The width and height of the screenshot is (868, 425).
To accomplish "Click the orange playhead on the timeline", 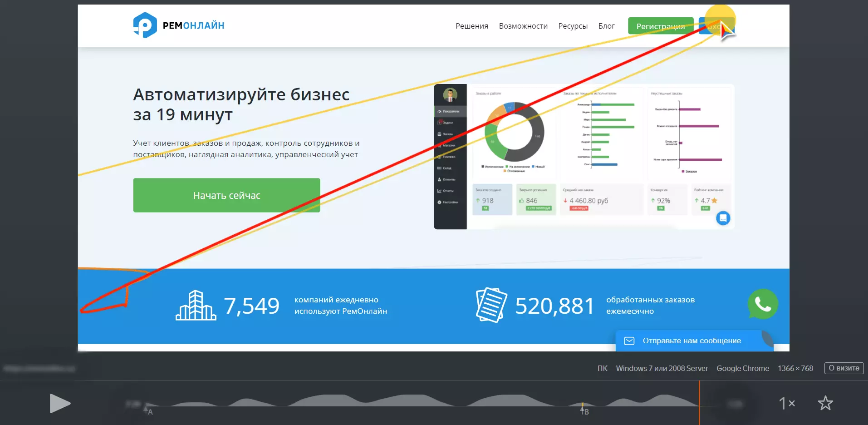I will click(x=699, y=403).
